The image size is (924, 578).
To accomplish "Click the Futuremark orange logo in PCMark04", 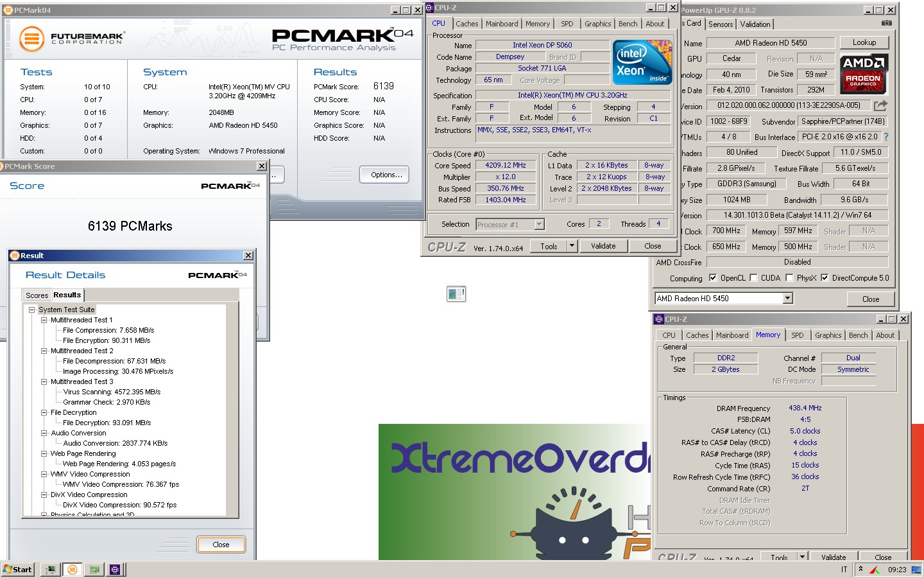I will [x=31, y=39].
